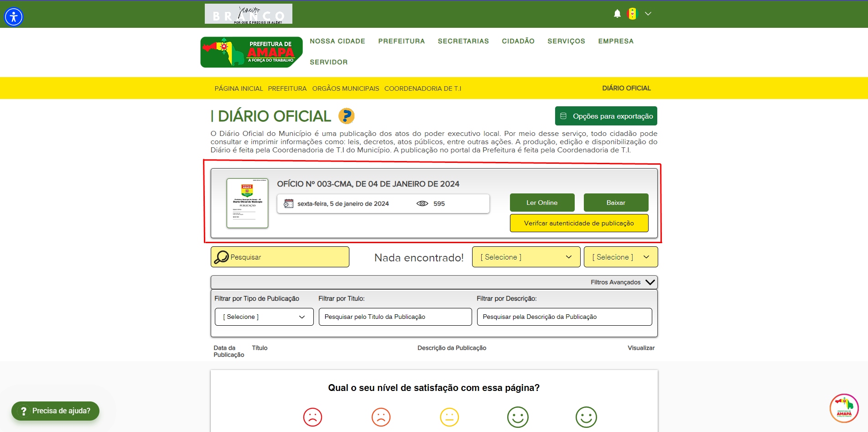Click the calendar icon beside the date

(x=288, y=203)
